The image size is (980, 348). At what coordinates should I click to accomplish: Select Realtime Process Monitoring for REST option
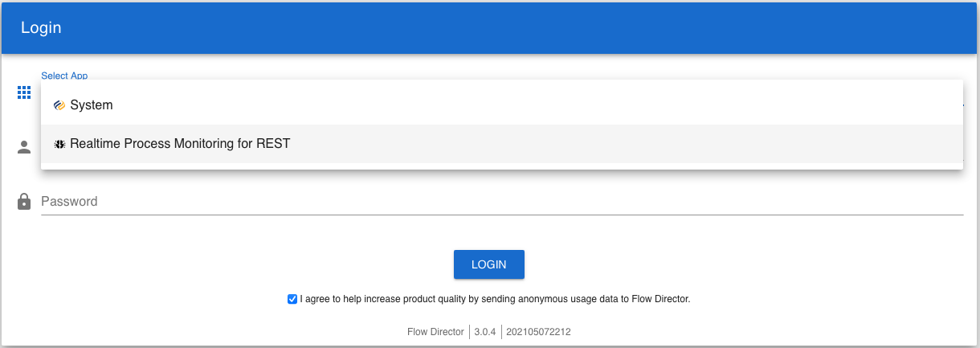coord(180,145)
